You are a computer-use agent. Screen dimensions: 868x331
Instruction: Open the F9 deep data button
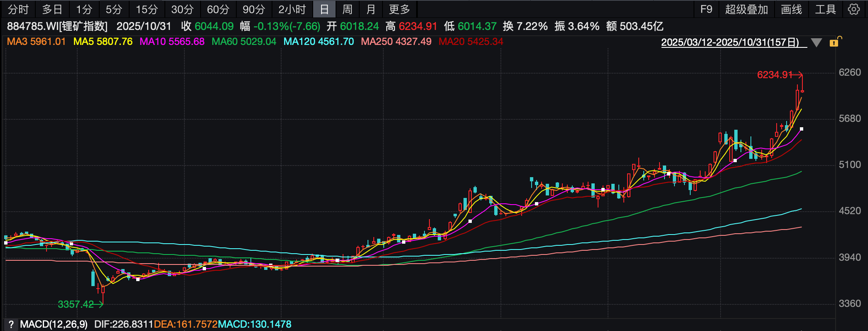click(x=706, y=9)
